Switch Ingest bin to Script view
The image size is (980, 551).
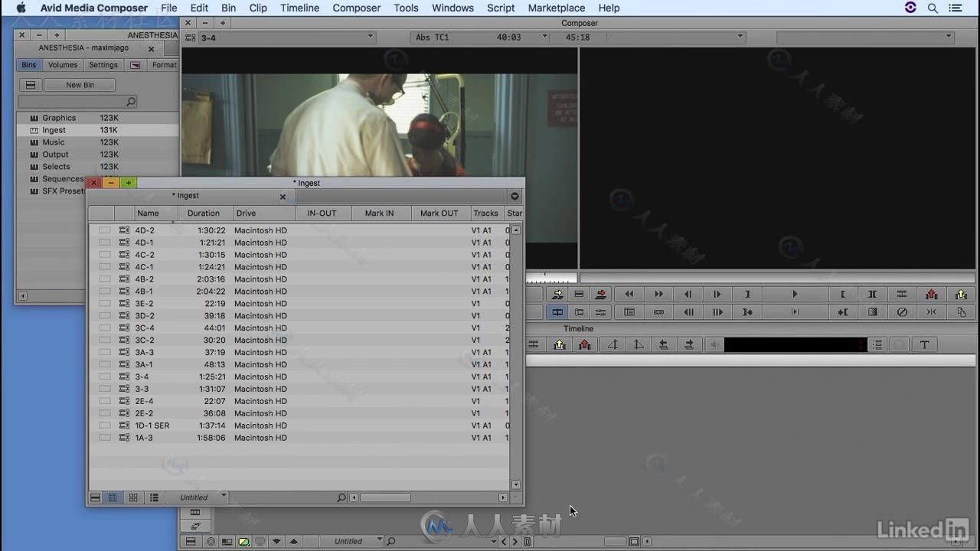point(154,497)
